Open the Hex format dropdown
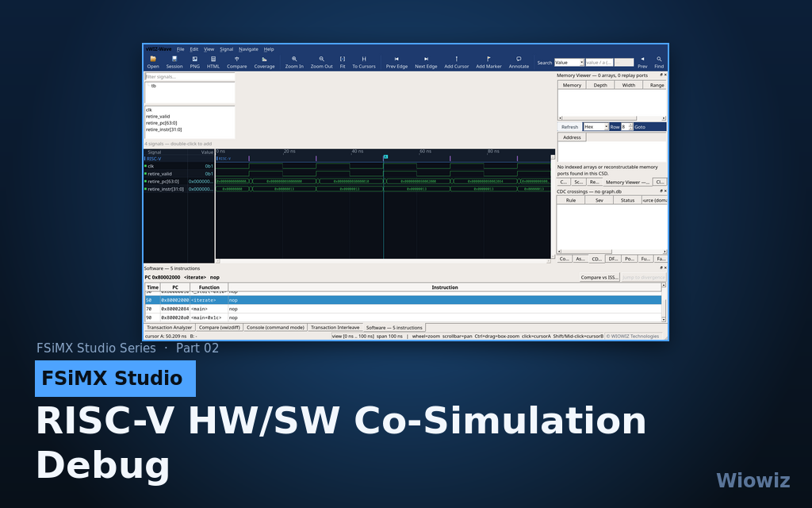812x508 pixels. (x=596, y=127)
